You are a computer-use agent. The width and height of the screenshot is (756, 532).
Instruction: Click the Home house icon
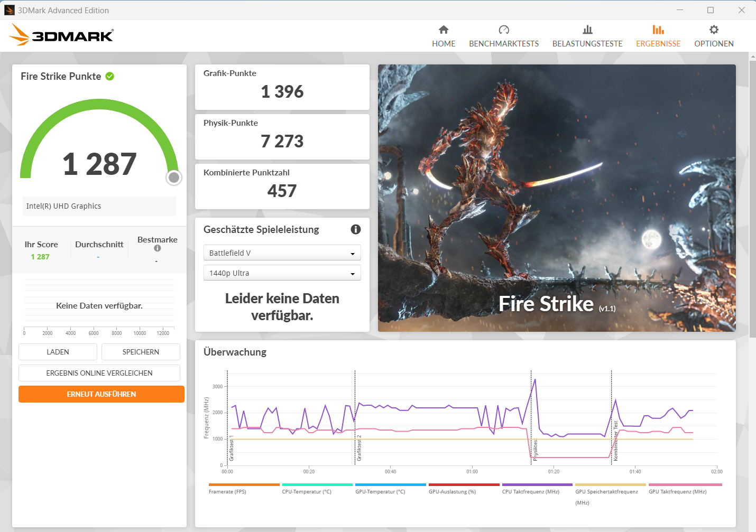click(x=444, y=30)
